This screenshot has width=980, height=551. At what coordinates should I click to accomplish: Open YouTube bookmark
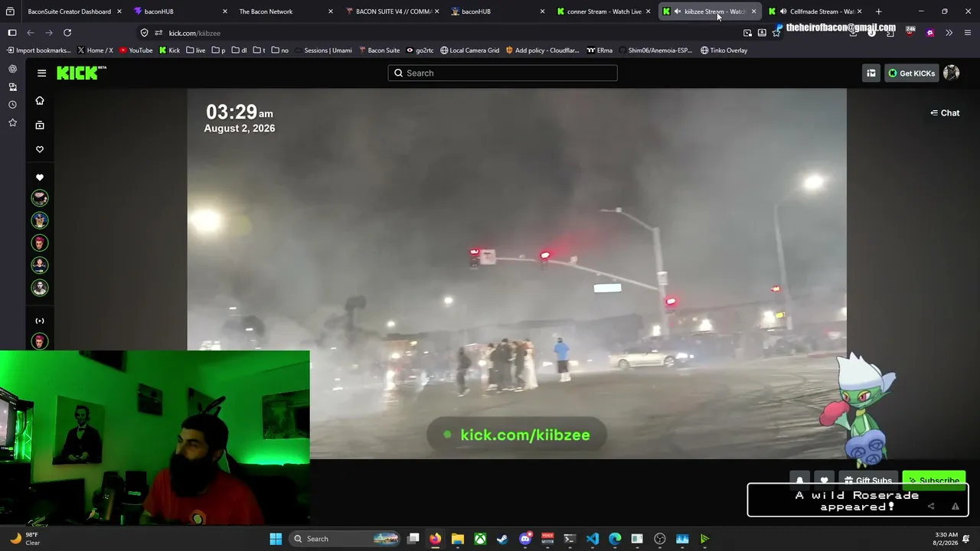(136, 51)
